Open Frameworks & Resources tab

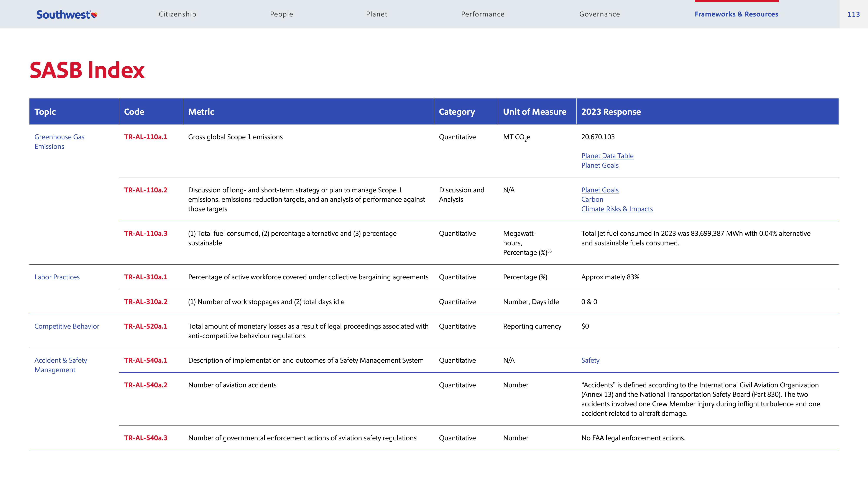coord(736,14)
